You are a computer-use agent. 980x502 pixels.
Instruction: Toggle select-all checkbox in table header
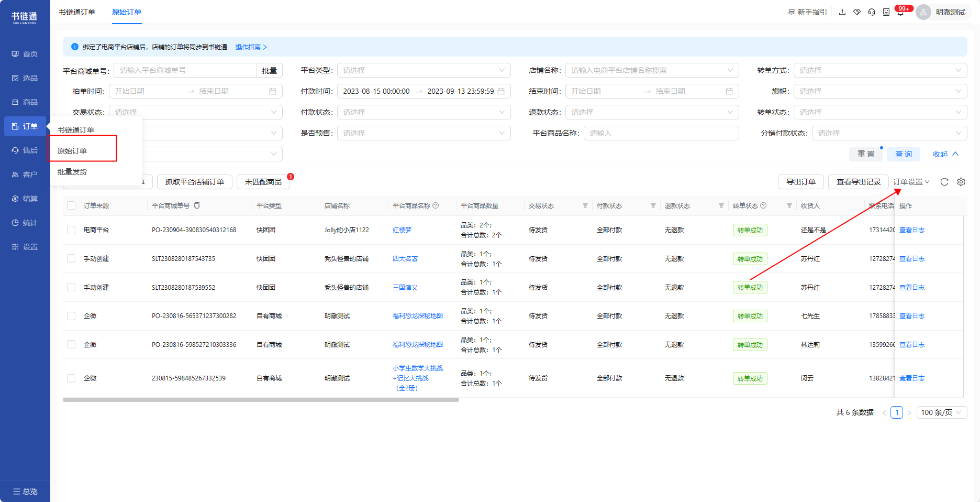pyautogui.click(x=71, y=205)
